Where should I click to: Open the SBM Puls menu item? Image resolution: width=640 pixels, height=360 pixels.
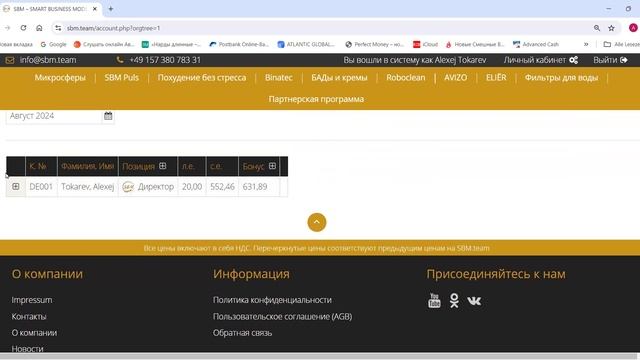point(122,78)
